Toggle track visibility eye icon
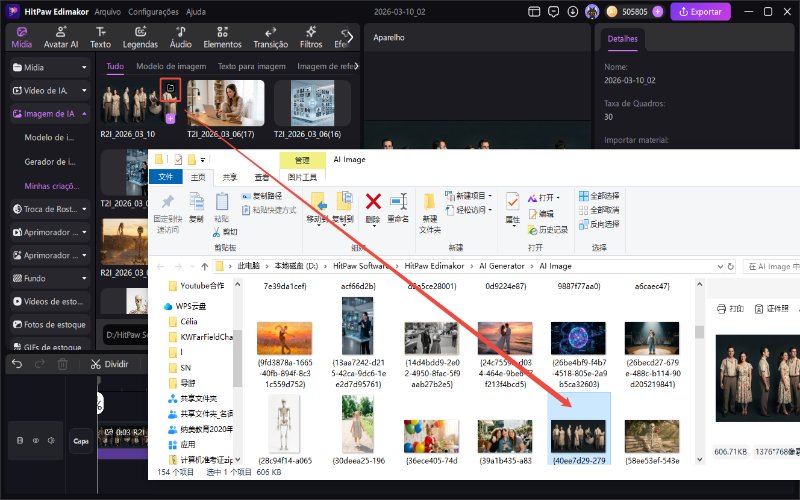The height and width of the screenshot is (500, 800). pos(36,440)
